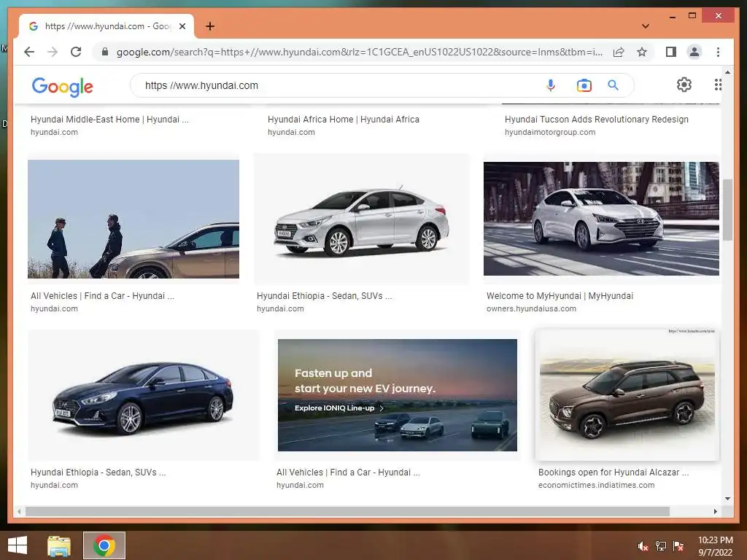Click 'Hyundai Ethiopia' caption under blue sedan
747x560 pixels.
(x=98, y=472)
